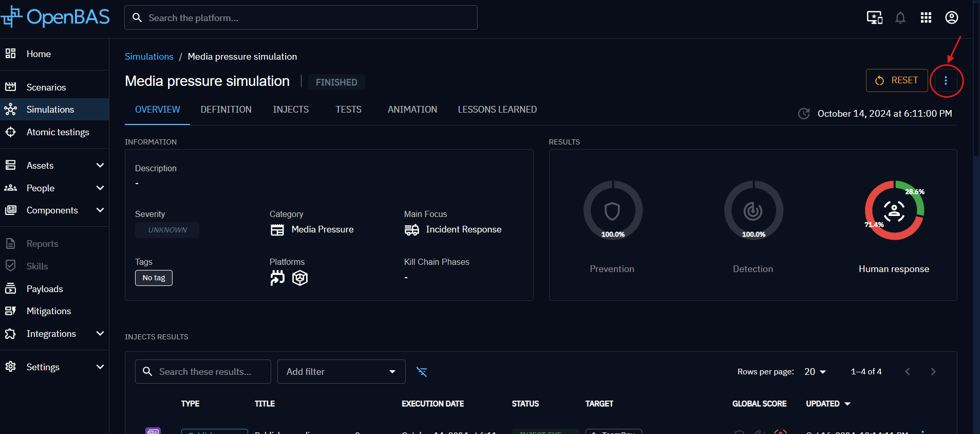The height and width of the screenshot is (434, 980).
Task: Go to Atomic testings in sidebar
Action: coord(58,132)
